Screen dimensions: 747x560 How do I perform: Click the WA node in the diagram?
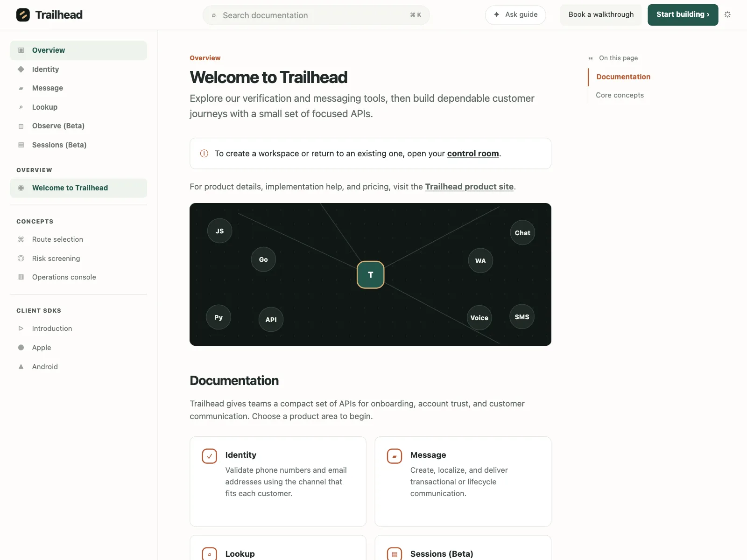click(480, 260)
